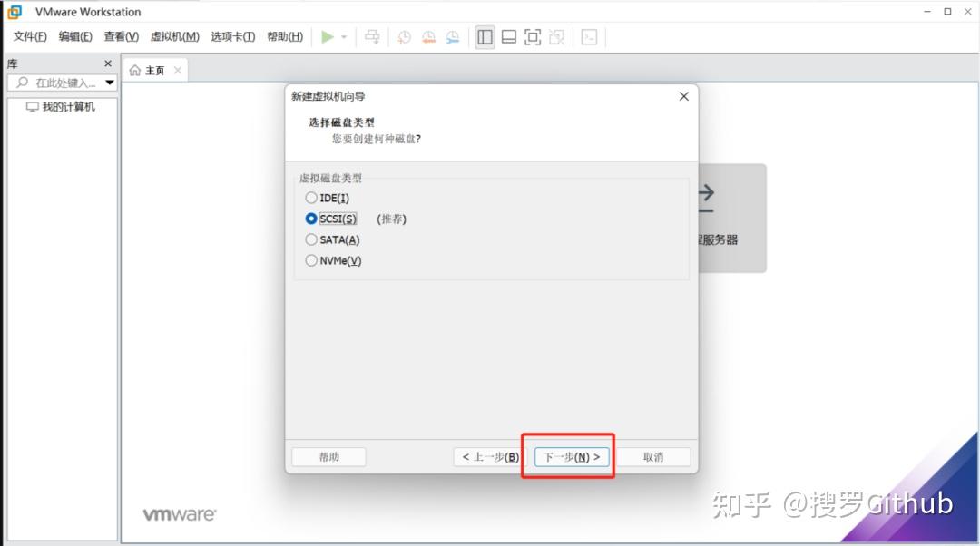980x546 pixels.
Task: Click the console view toolbar icon
Action: 589,37
